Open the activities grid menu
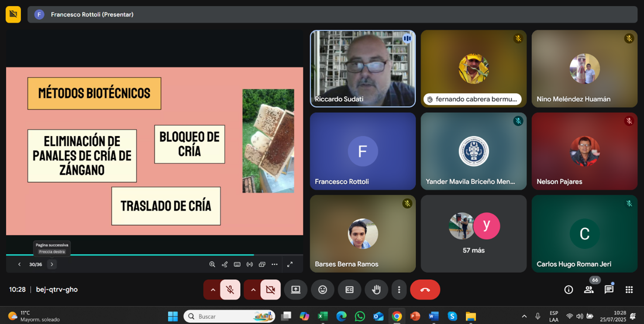The width and height of the screenshot is (644, 324). point(629,289)
